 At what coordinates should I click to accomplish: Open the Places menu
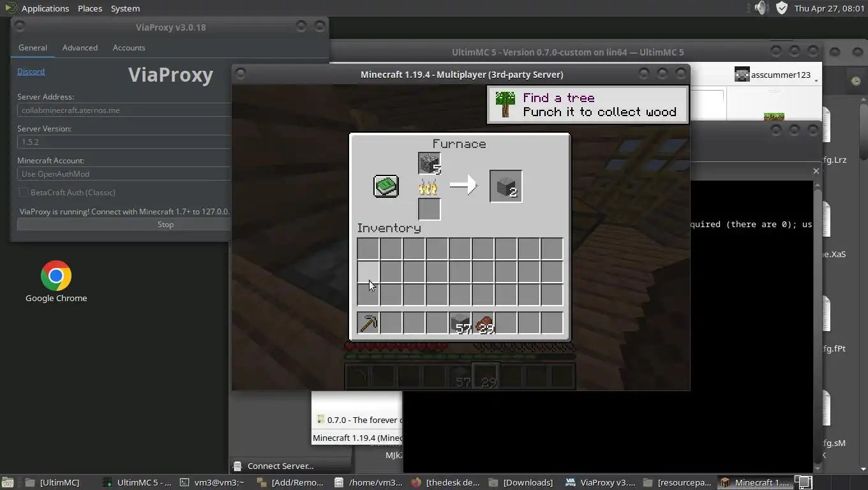pyautogui.click(x=90, y=8)
